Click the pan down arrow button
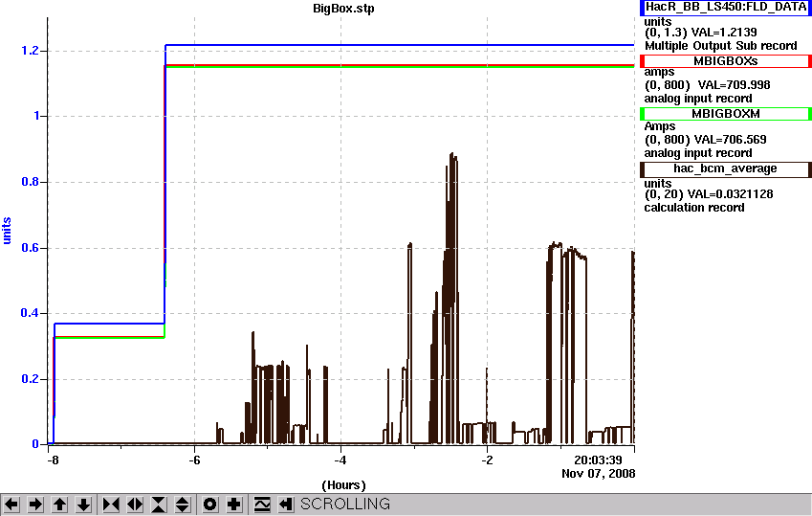 [x=83, y=505]
